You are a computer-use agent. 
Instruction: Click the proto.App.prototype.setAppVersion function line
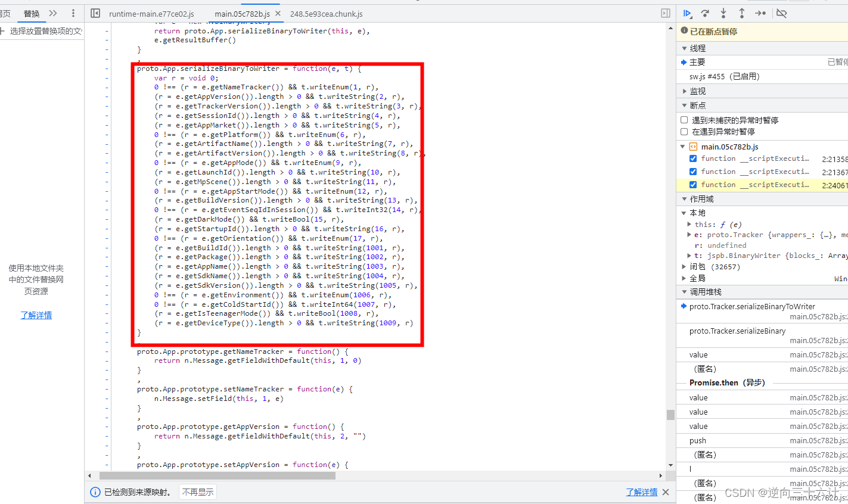pos(243,465)
